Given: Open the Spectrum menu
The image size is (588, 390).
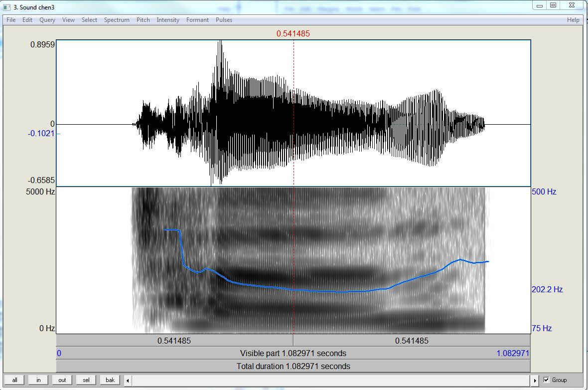Looking at the screenshot, I should (x=117, y=20).
